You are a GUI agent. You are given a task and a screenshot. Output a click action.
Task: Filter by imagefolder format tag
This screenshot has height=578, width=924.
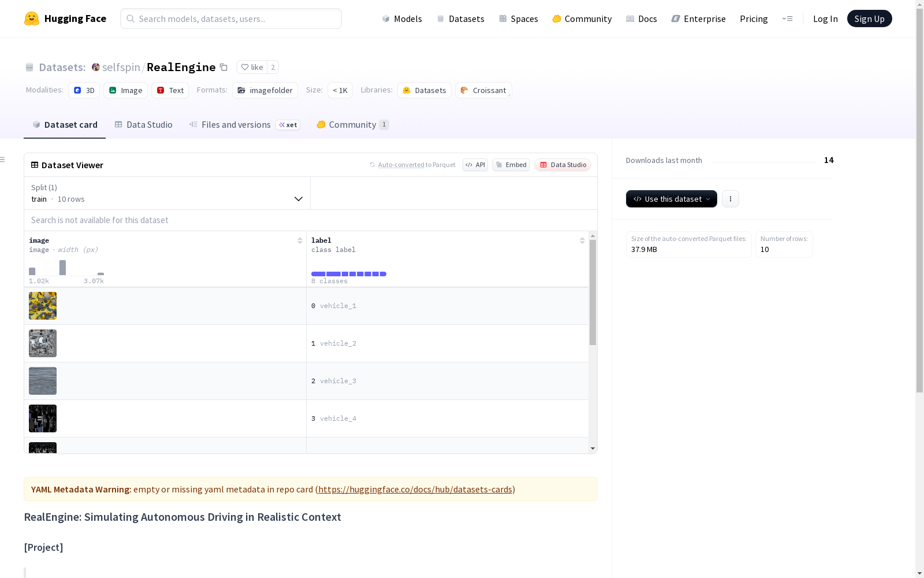point(265,90)
